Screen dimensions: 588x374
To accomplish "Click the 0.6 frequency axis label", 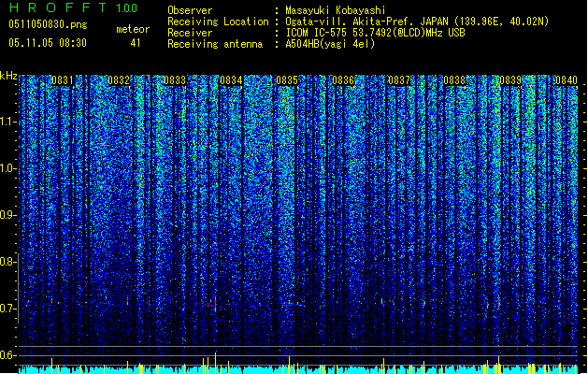I will coord(7,355).
